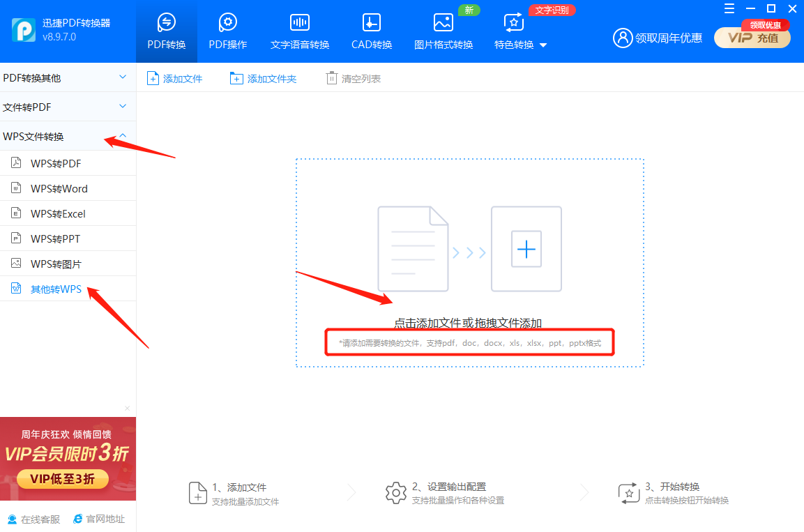Collapse the WPS文件转换 section
This screenshot has height=532, width=804.
[x=123, y=136]
